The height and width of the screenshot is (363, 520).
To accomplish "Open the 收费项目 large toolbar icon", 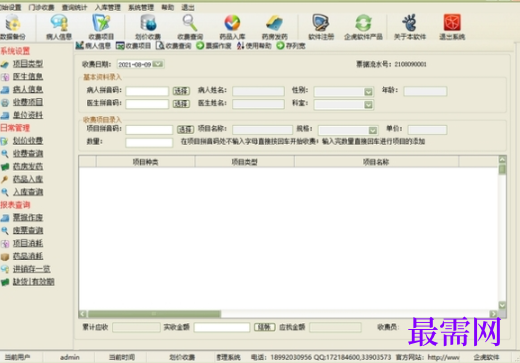I will [101, 27].
